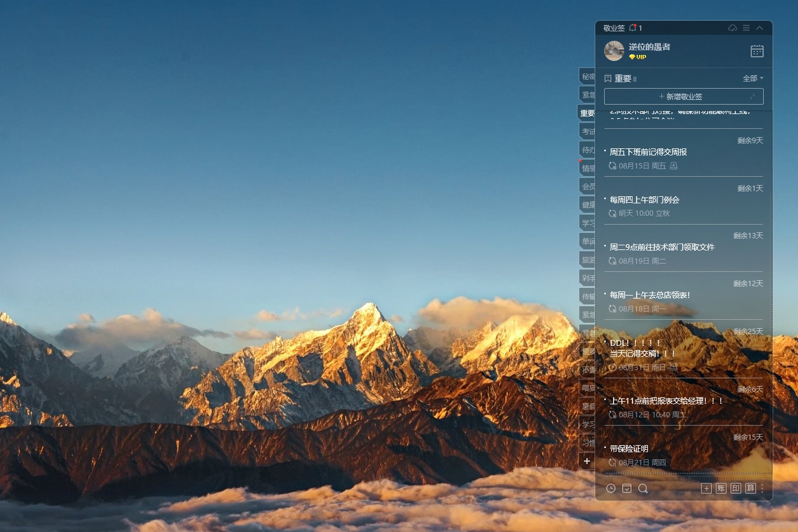Image resolution: width=798 pixels, height=532 pixels.
Task: Click repeat icon beside 08月12日 10:40
Action: [x=612, y=415]
